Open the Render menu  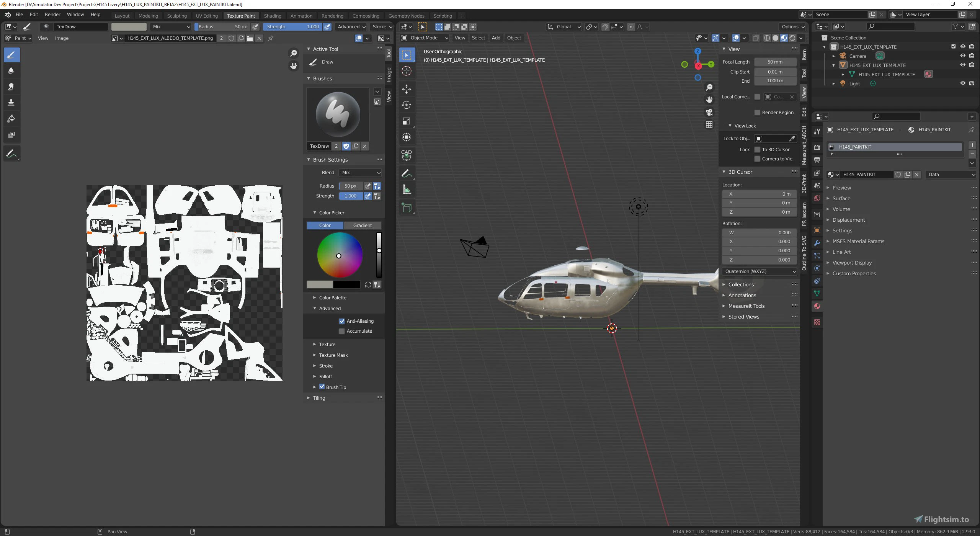(52, 15)
